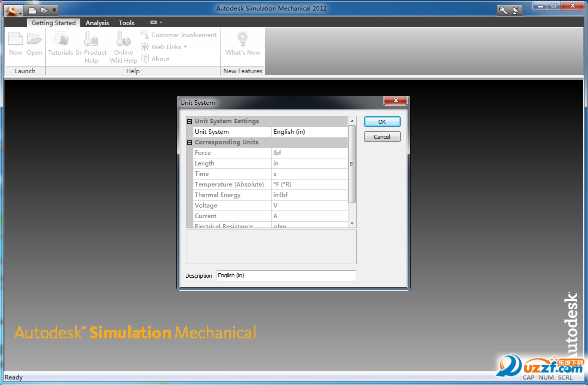
Task: Click the °F (°R) temperature value cell
Action: (310, 184)
